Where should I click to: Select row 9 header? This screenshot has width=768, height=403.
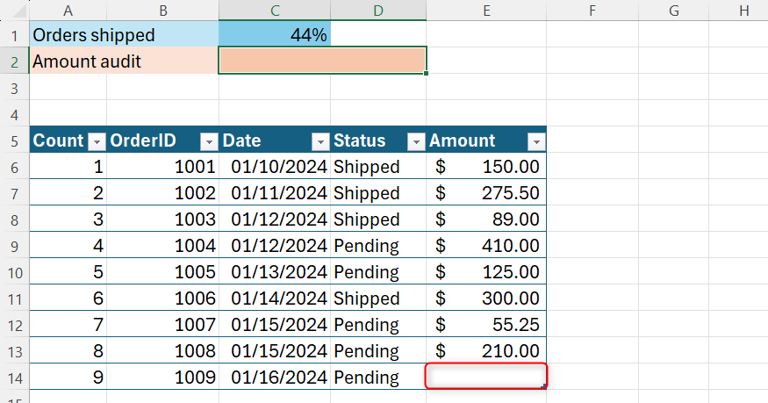15,246
